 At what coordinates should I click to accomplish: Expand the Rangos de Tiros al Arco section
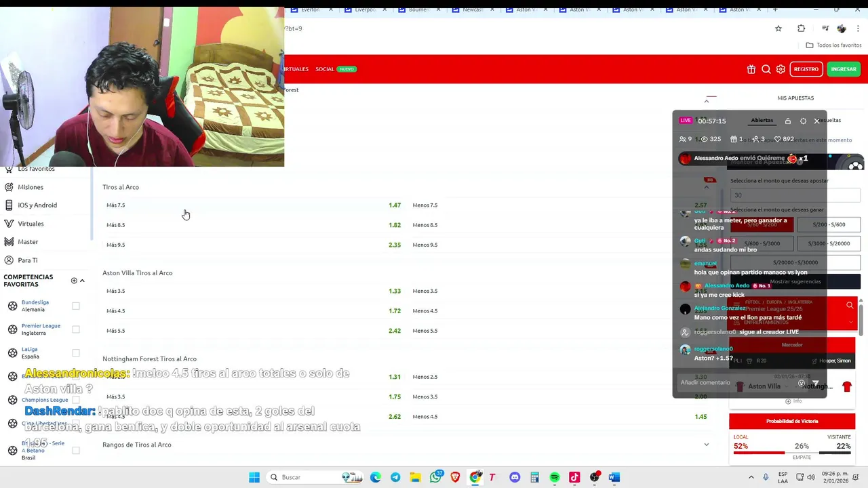(x=707, y=445)
